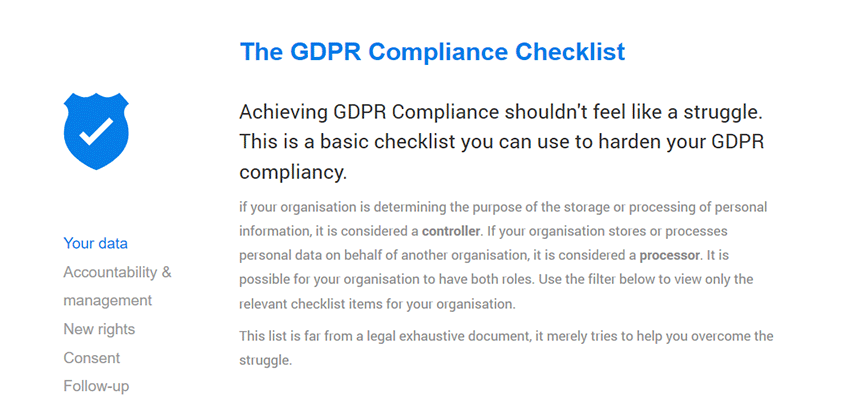Open the "Your data" section
Viewport: 850px width, 400px height.
pyautogui.click(x=95, y=243)
